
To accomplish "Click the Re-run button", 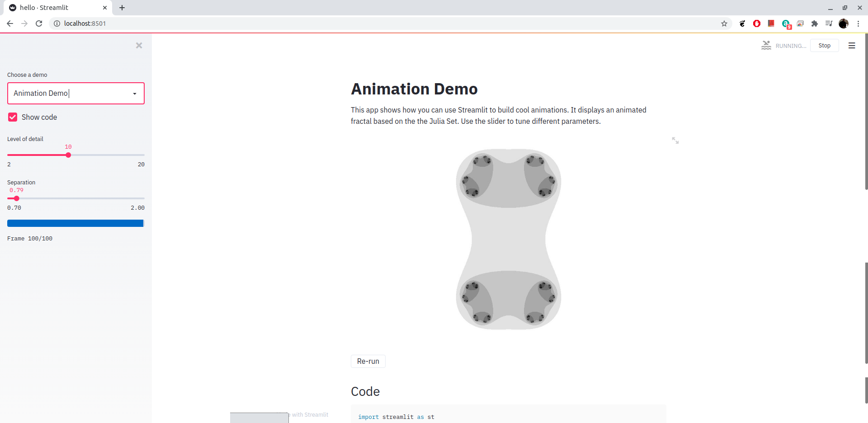I will (368, 361).
